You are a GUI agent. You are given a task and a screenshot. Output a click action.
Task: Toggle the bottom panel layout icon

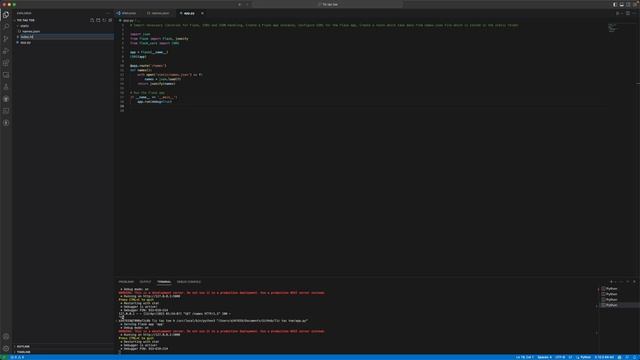[622, 4]
